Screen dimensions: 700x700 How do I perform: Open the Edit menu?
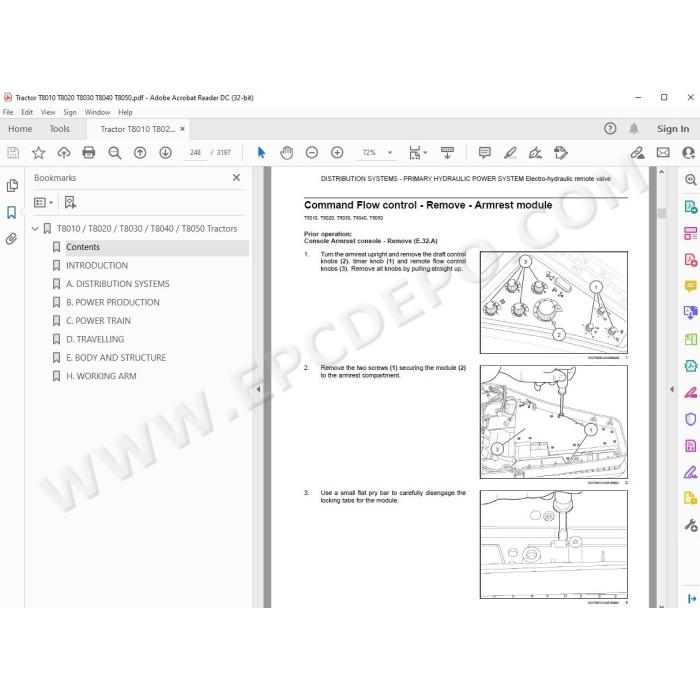pyautogui.click(x=27, y=112)
